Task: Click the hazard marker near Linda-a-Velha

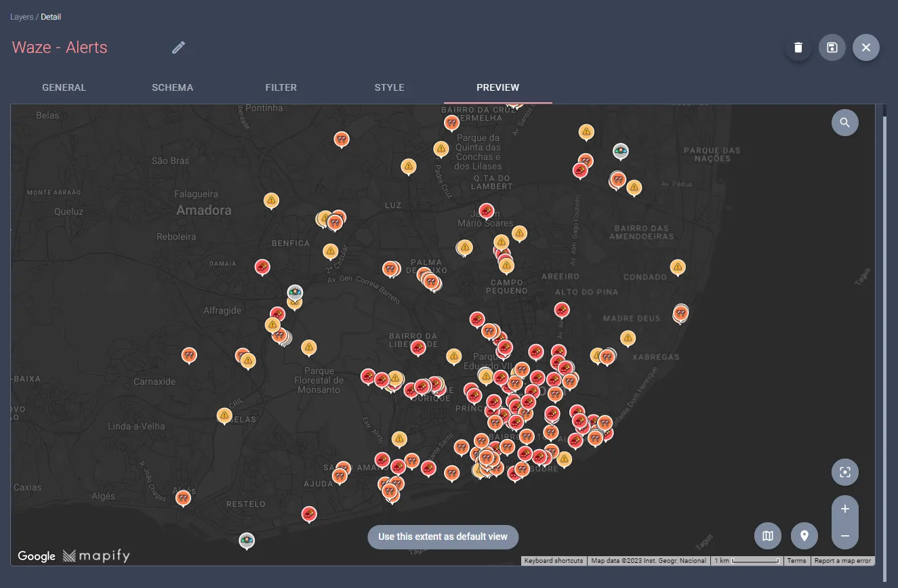Action: [224, 415]
